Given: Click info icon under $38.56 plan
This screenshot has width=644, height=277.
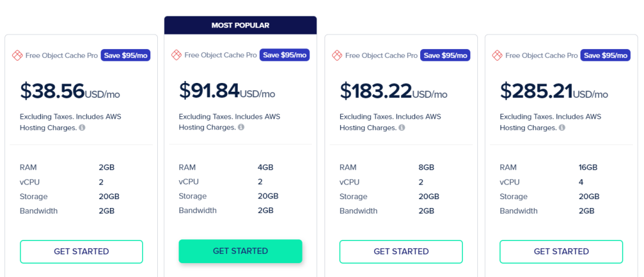Looking at the screenshot, I should pos(82,128).
